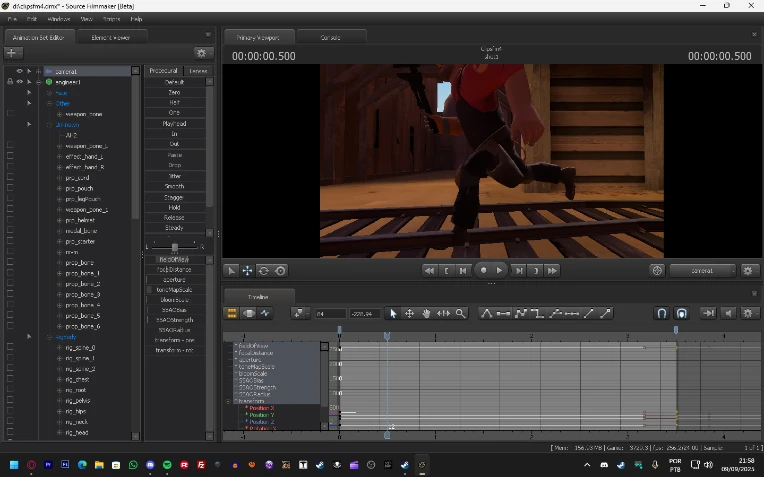This screenshot has height=477, width=764.
Task: Click the Default procedural preset
Action: pos(174,82)
